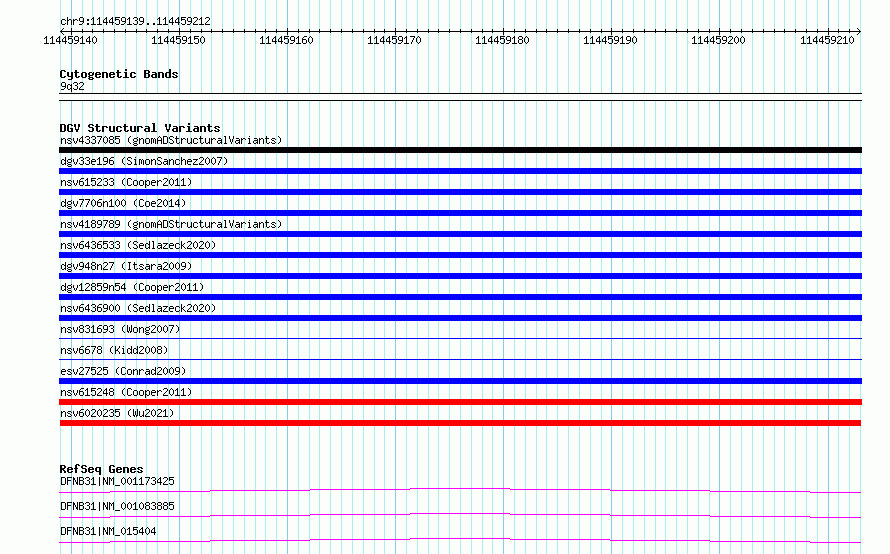Open variant nsv4337085 (gnomADStructuralVariants) label

tap(171, 140)
